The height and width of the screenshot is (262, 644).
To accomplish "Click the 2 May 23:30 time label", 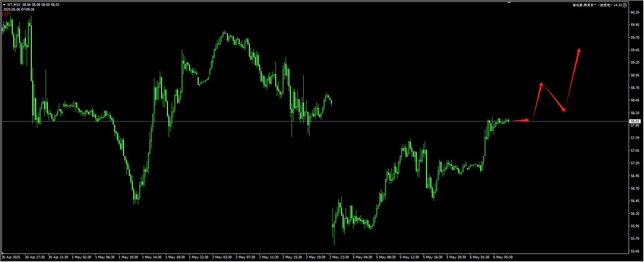I will tap(339, 257).
